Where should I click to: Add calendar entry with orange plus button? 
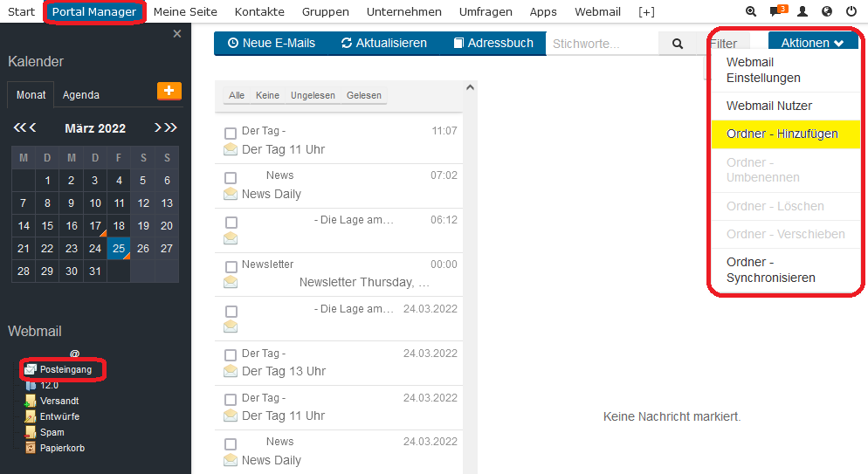pyautogui.click(x=169, y=90)
